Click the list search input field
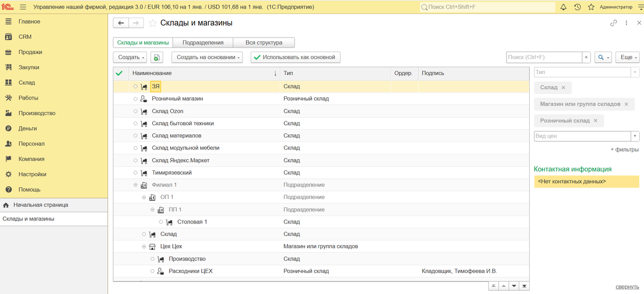 point(544,57)
